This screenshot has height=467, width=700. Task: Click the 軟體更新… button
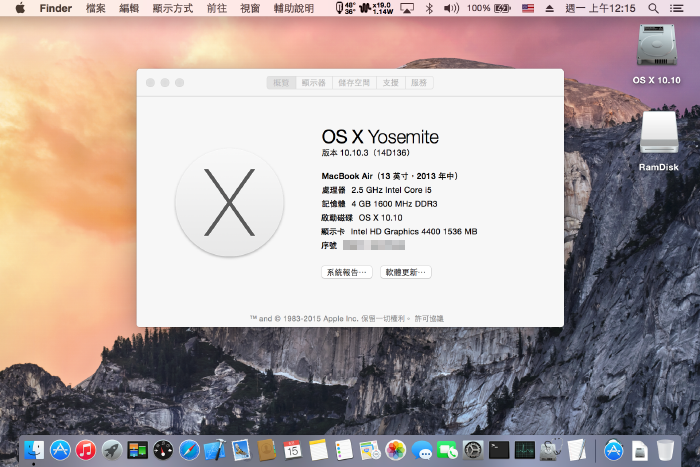(x=406, y=272)
